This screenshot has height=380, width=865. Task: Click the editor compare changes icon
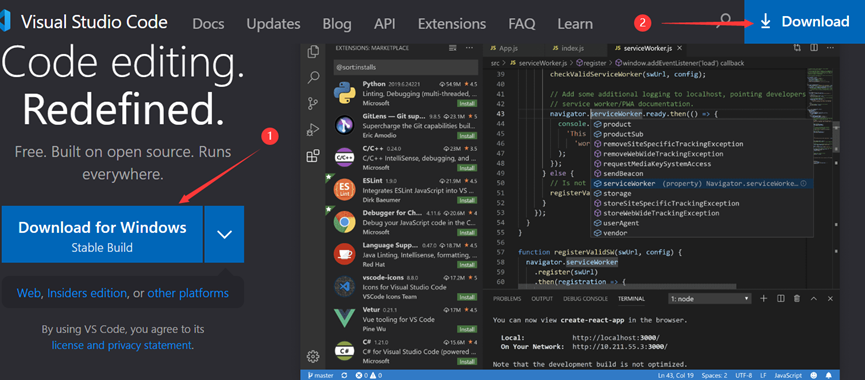pos(797,48)
